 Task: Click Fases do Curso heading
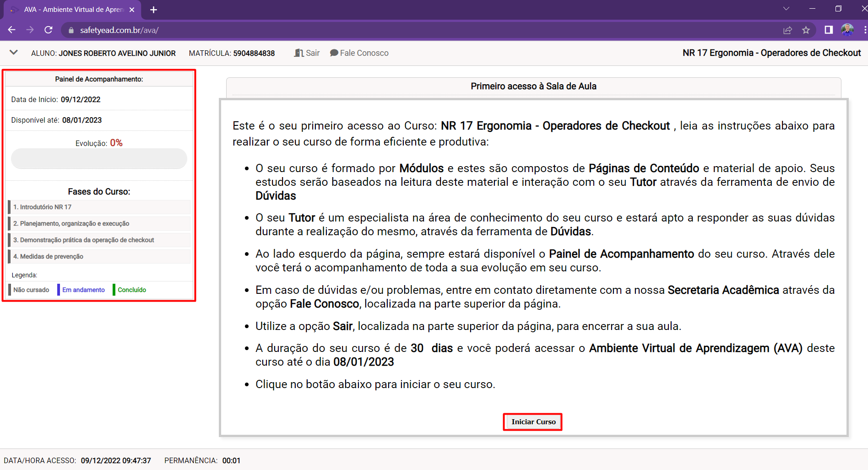point(99,191)
